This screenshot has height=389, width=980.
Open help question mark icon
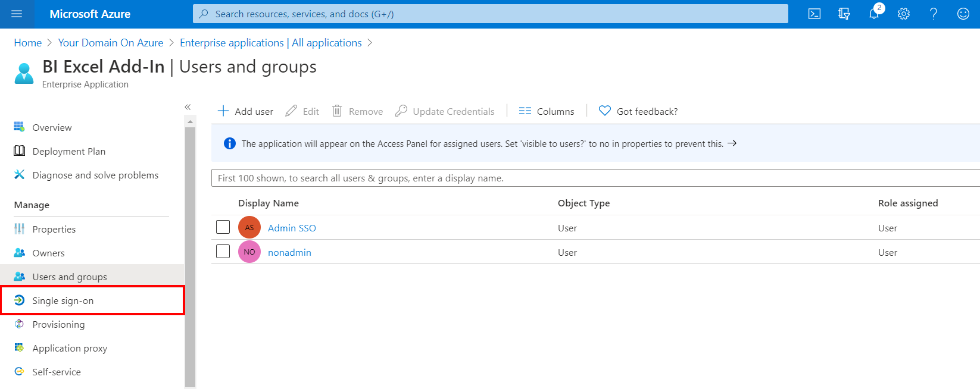[x=934, y=14]
